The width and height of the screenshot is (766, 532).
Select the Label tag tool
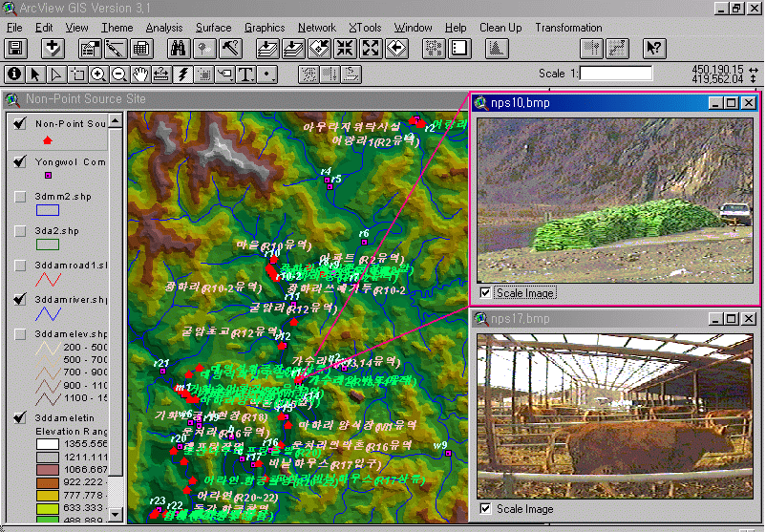click(x=224, y=74)
